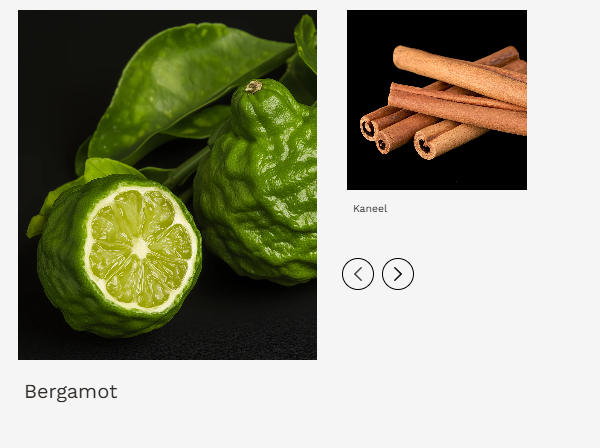
Task: Click the rightmost curled cinnamon stick end
Action: [x=424, y=146]
